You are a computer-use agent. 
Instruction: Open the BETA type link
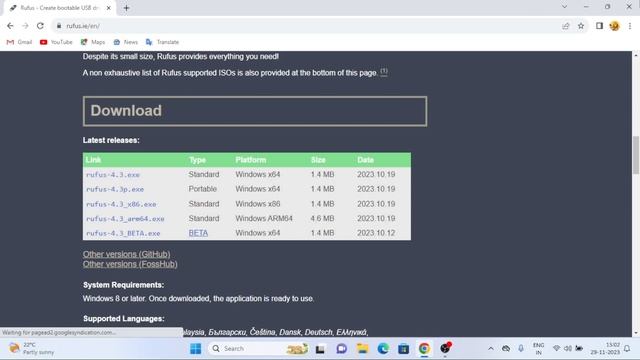tap(198, 233)
